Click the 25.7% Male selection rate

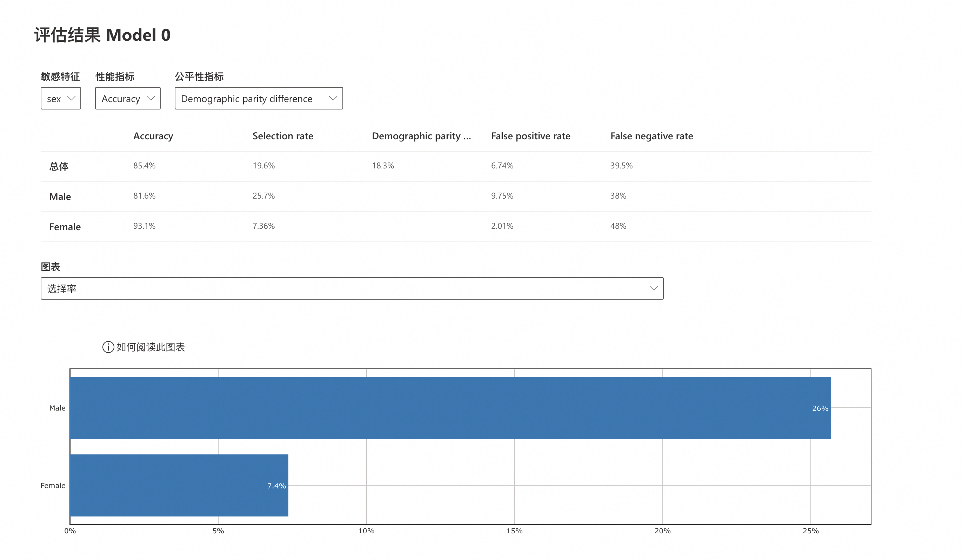pyautogui.click(x=263, y=196)
